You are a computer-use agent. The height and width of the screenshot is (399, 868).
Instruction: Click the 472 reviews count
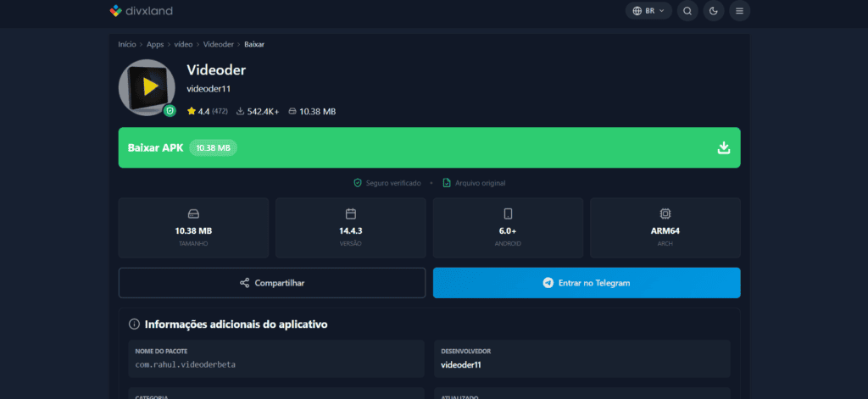[220, 111]
